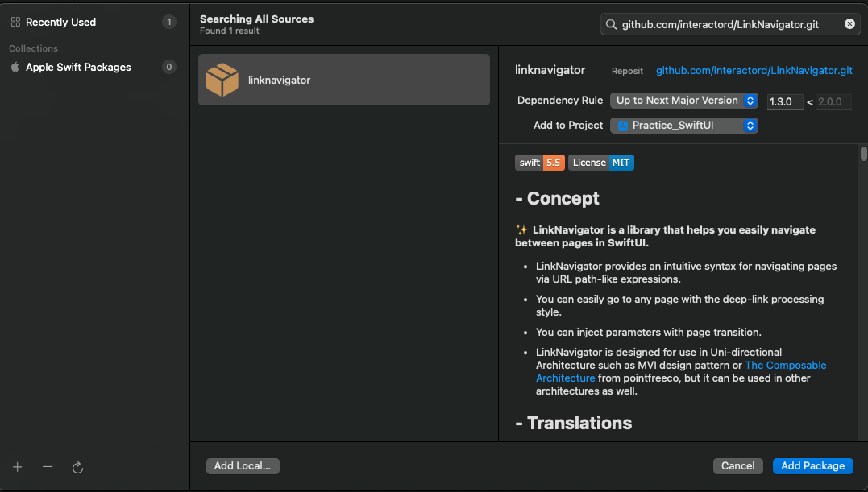This screenshot has height=492, width=868.
Task: Open the Dependency Rule dropdown
Action: point(683,101)
